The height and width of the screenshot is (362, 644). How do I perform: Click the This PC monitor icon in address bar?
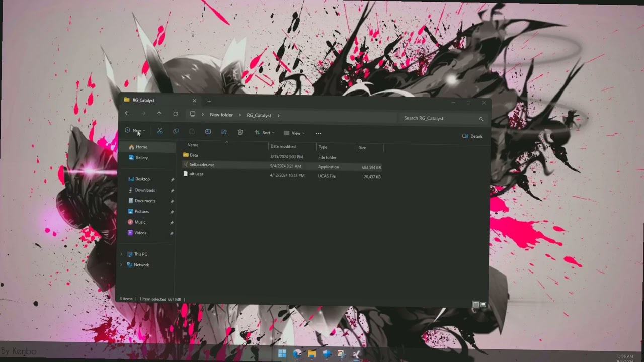point(192,114)
